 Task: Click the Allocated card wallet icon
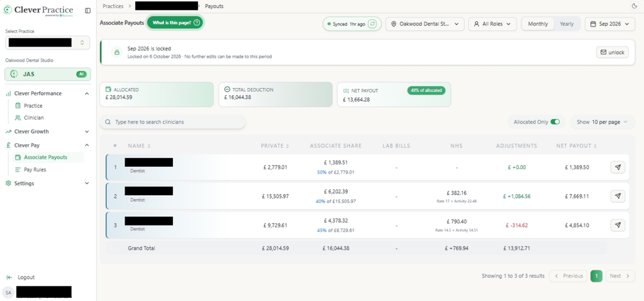(x=108, y=89)
